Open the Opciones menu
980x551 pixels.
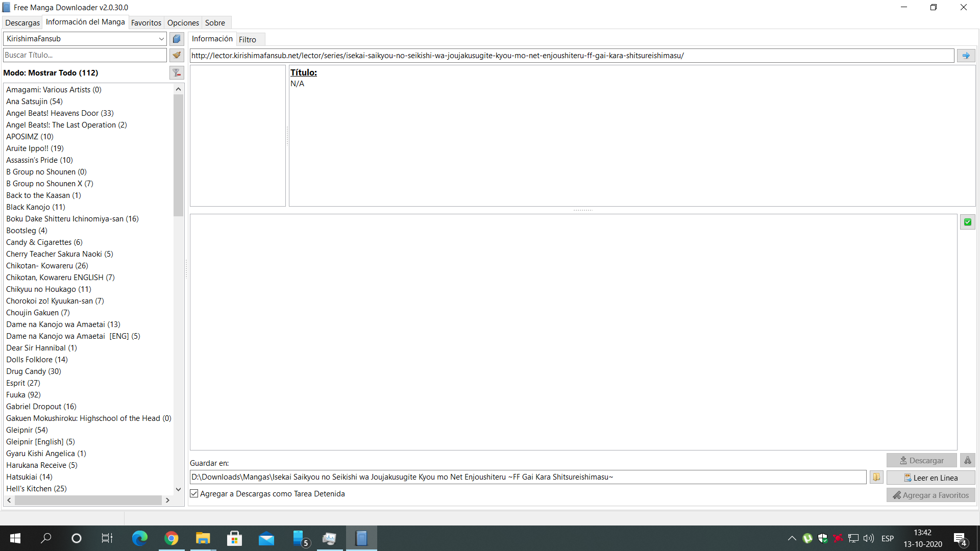click(x=183, y=22)
